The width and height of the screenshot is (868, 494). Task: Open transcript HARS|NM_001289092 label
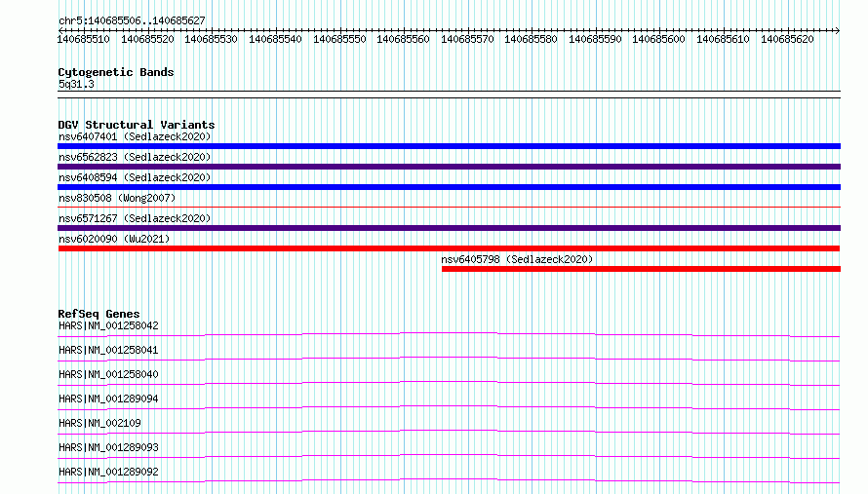(108, 472)
